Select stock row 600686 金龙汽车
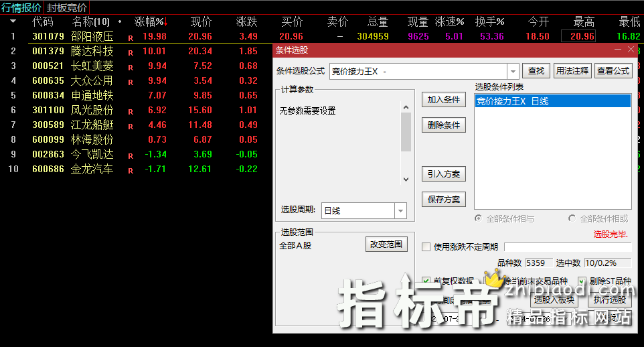The image size is (644, 347). tap(137, 169)
